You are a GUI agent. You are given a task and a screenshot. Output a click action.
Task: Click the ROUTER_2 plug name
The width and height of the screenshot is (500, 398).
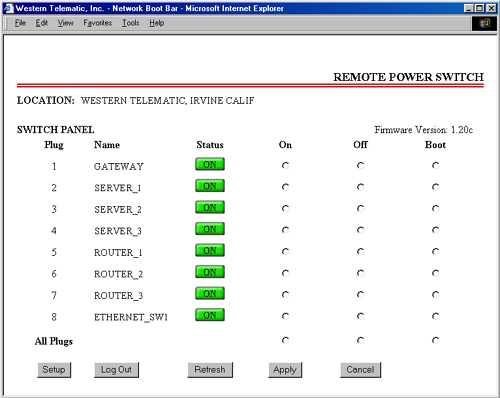pyautogui.click(x=118, y=274)
